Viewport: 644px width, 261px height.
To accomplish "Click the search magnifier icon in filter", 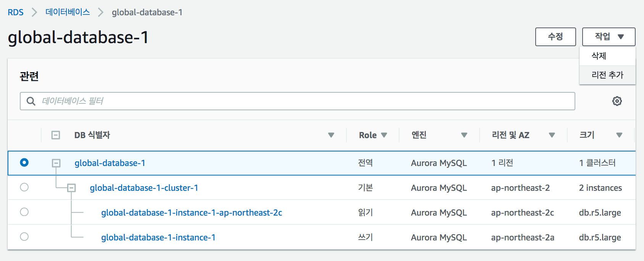I will click(31, 101).
